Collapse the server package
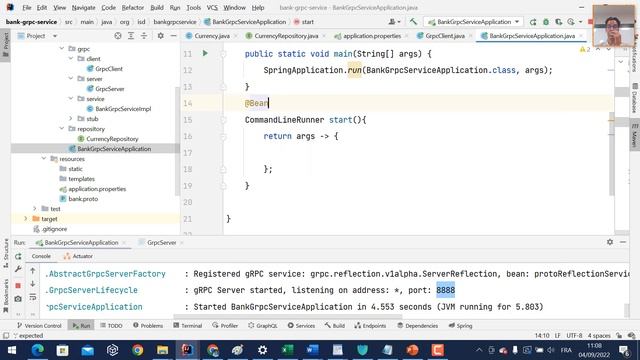Viewport: 640px width, 360px height. (71, 79)
